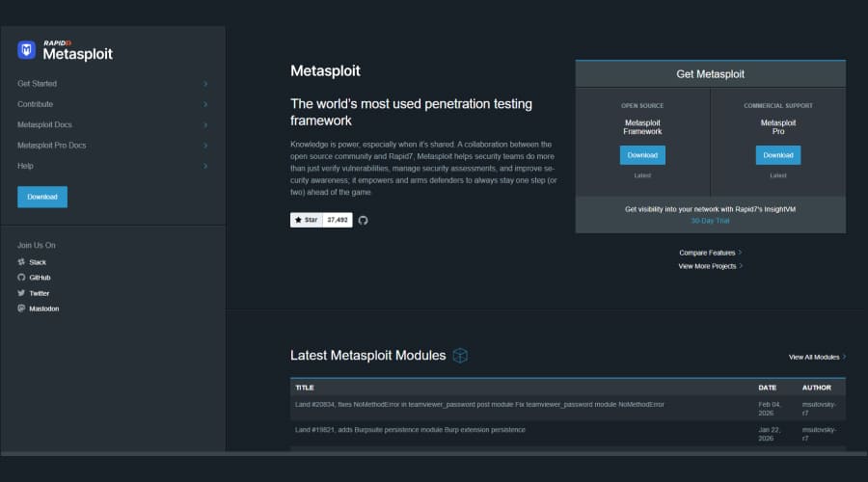This screenshot has width=868, height=482.
Task: Click author msutovsky-r7 in Land #20834 row
Action: [819, 409]
